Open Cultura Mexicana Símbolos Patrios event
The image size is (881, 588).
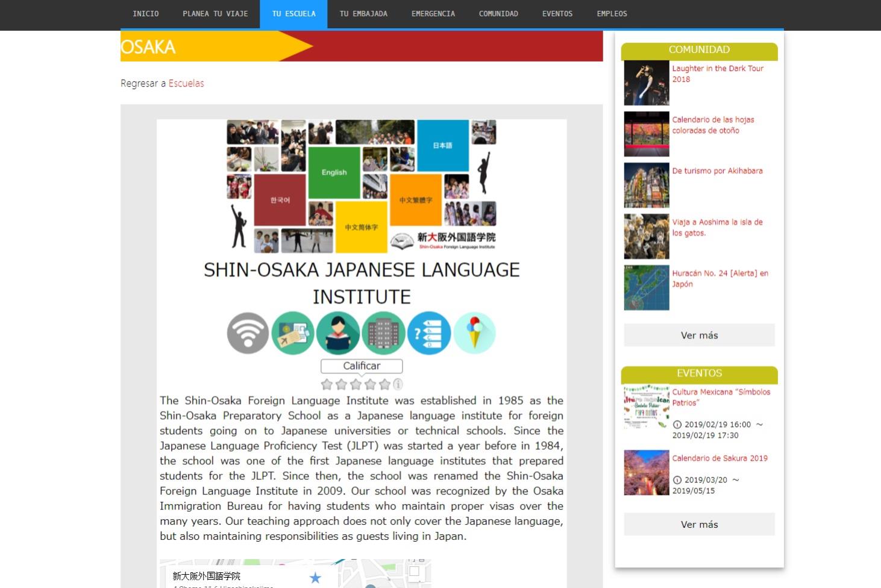coord(721,397)
